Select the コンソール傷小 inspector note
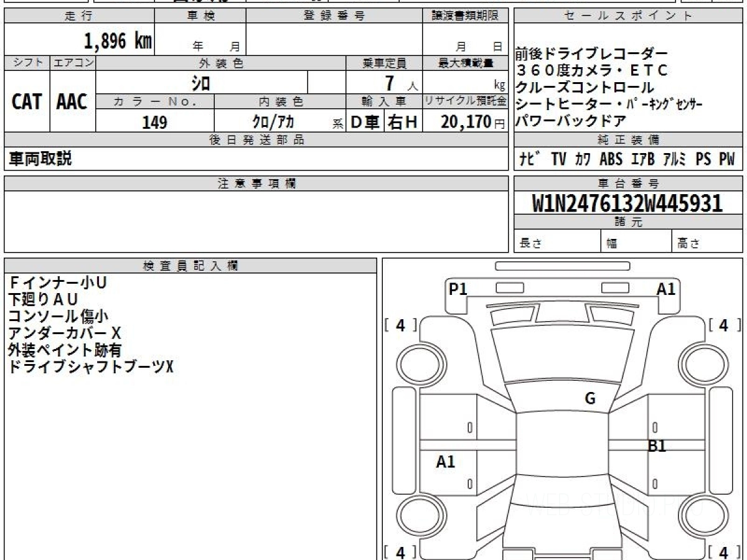The height and width of the screenshot is (560, 747). pyautogui.click(x=58, y=316)
